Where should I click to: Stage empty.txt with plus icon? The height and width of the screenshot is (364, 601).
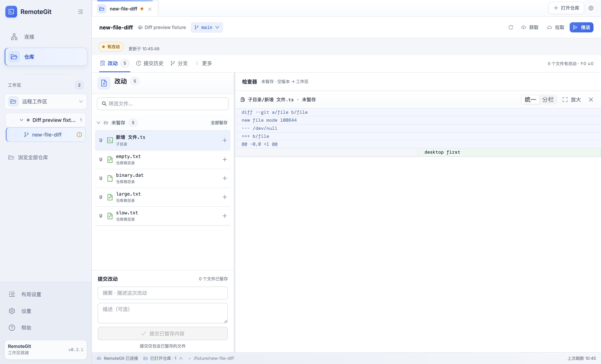tap(225, 159)
